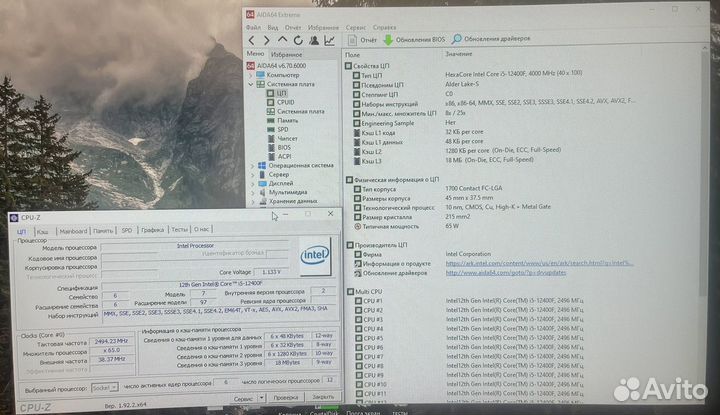Switch to the О нас tab in CPU-Z
Image resolution: width=720 pixels, height=415 pixels.
click(x=201, y=229)
